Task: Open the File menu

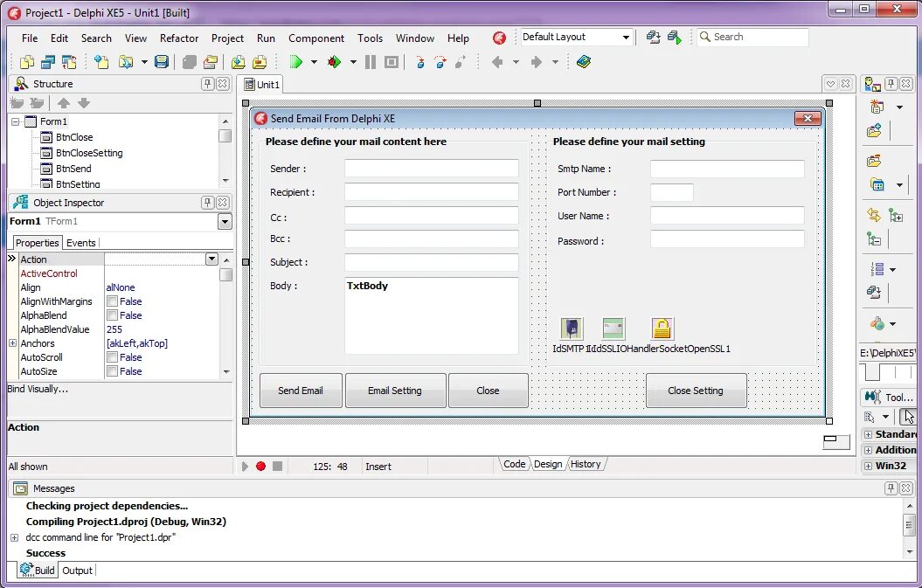Action: click(x=30, y=38)
